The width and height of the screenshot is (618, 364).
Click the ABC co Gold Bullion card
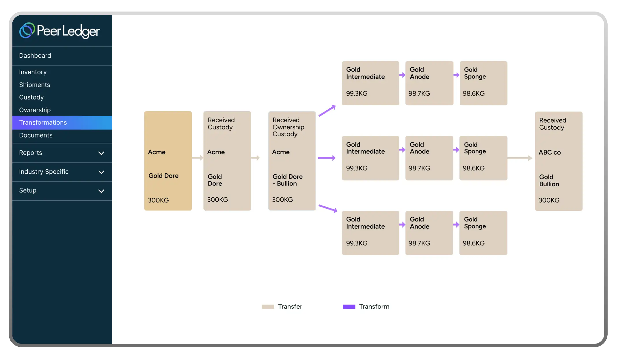tap(558, 161)
